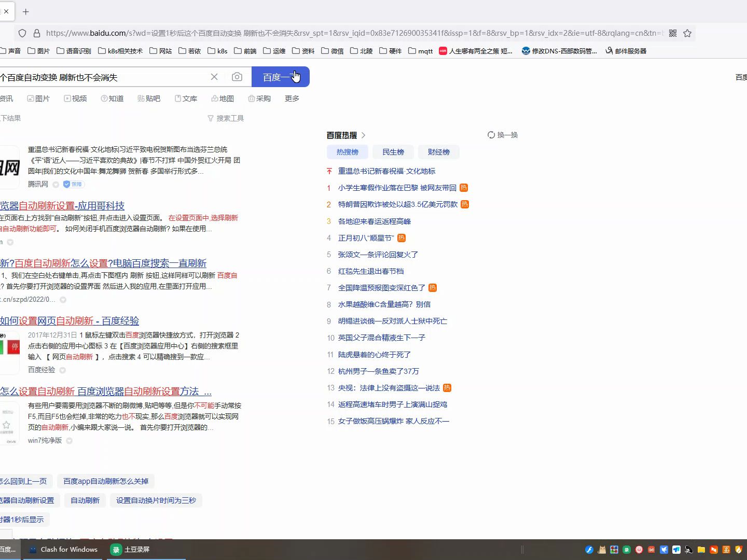Click the Java coffee-cup tray icon
This screenshot has width=747, height=560.
click(726, 550)
